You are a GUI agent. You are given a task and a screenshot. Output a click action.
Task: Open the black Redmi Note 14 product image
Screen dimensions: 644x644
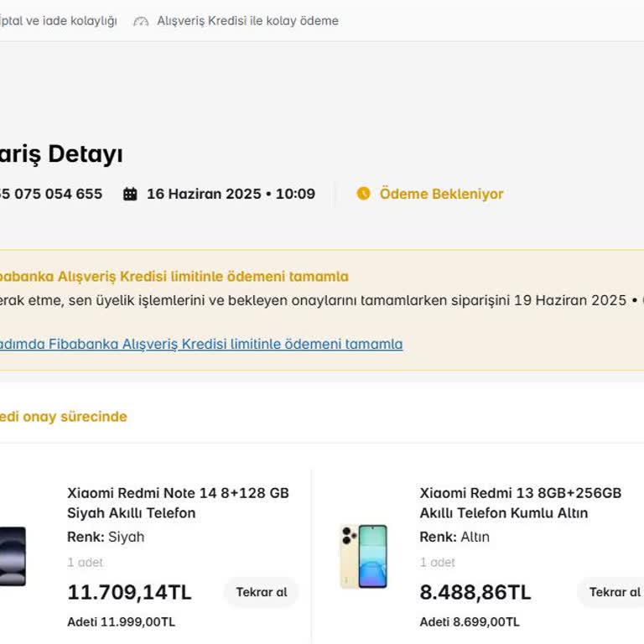coord(13,556)
